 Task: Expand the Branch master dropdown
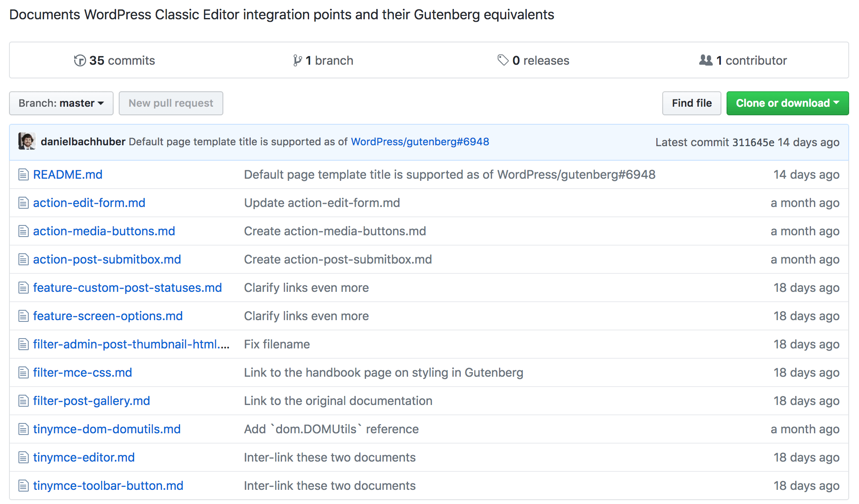(60, 103)
